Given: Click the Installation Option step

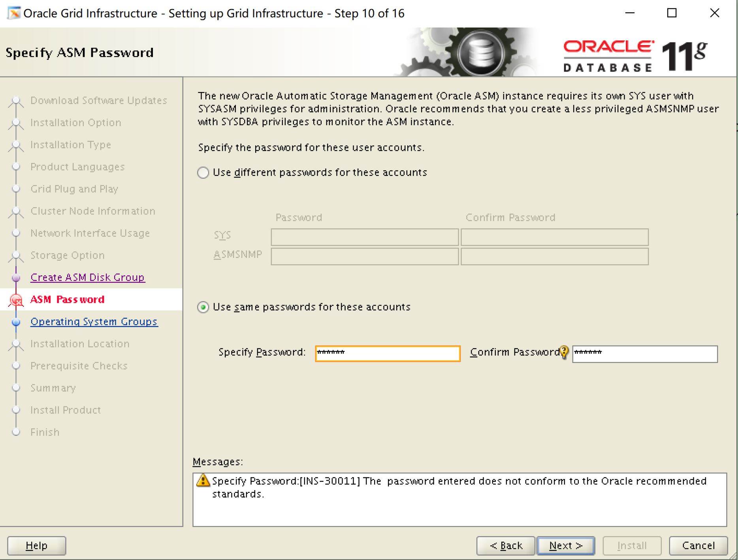Looking at the screenshot, I should 76,122.
